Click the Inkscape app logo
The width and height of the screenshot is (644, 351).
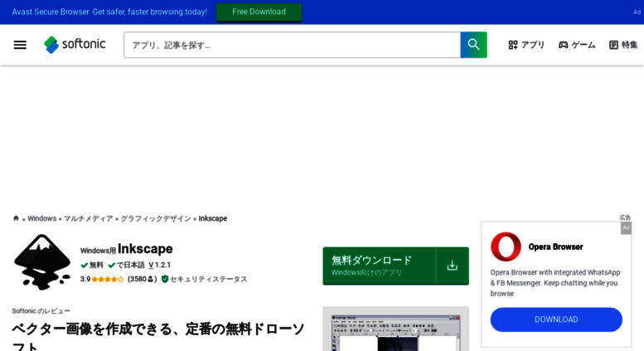[42, 262]
